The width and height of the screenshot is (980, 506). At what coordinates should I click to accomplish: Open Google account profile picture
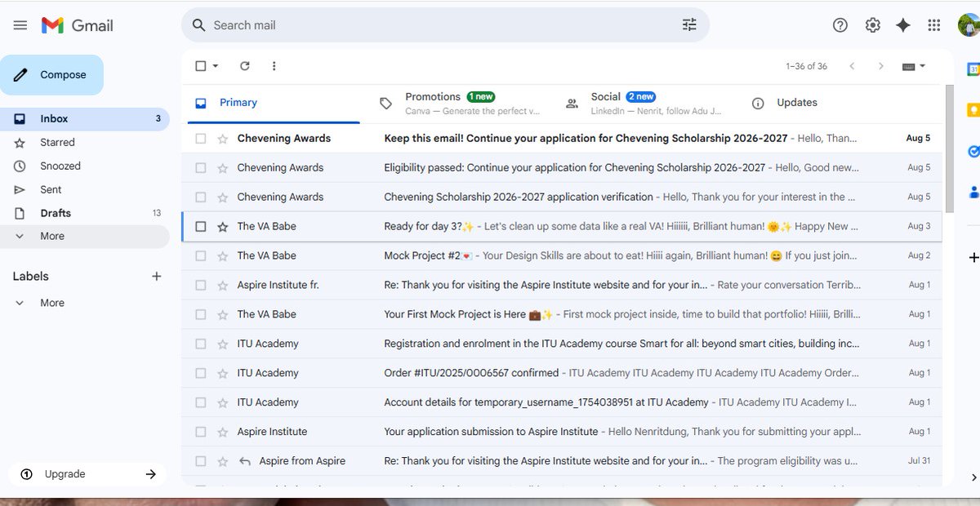coord(969,25)
